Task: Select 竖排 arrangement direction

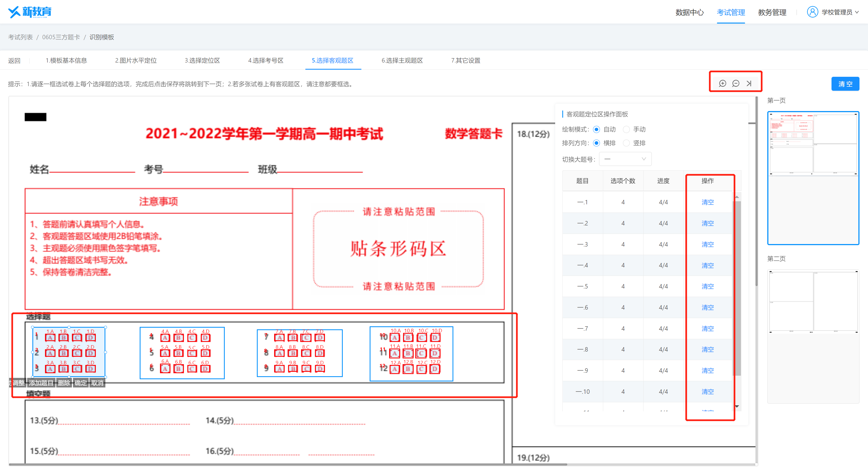Action: pos(626,143)
